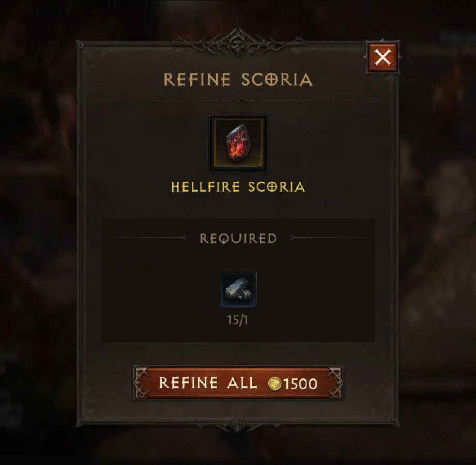Click the skull ornament atop the dialog
This screenshot has width=476, height=465.
pyautogui.click(x=237, y=45)
